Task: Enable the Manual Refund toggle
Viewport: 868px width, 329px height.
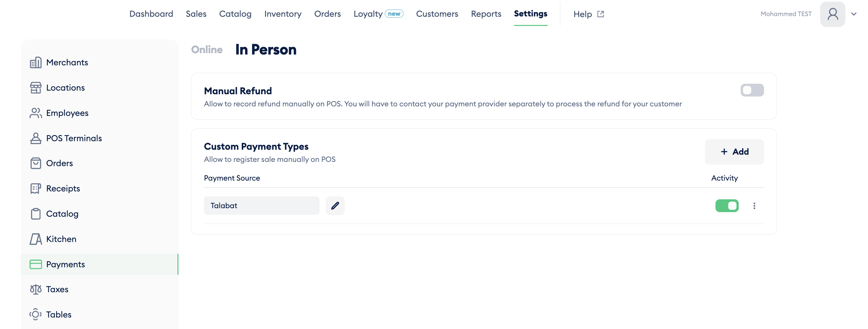Action: [x=752, y=90]
